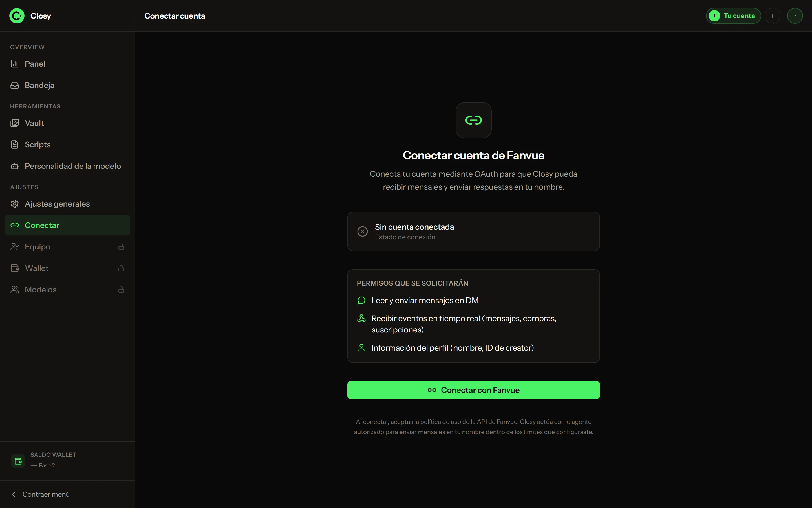This screenshot has width=812, height=508.
Task: Click 'Leer y enviar mensajes en DM'
Action: point(425,300)
